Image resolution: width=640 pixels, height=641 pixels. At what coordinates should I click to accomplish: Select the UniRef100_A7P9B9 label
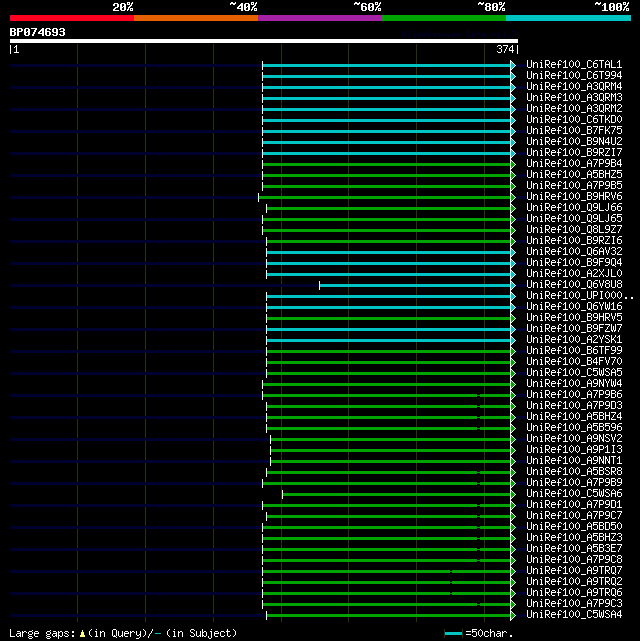tap(574, 482)
